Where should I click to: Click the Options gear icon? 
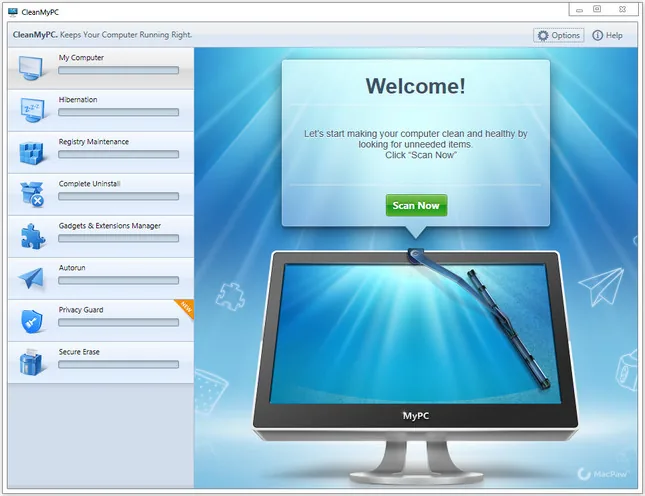tap(543, 35)
